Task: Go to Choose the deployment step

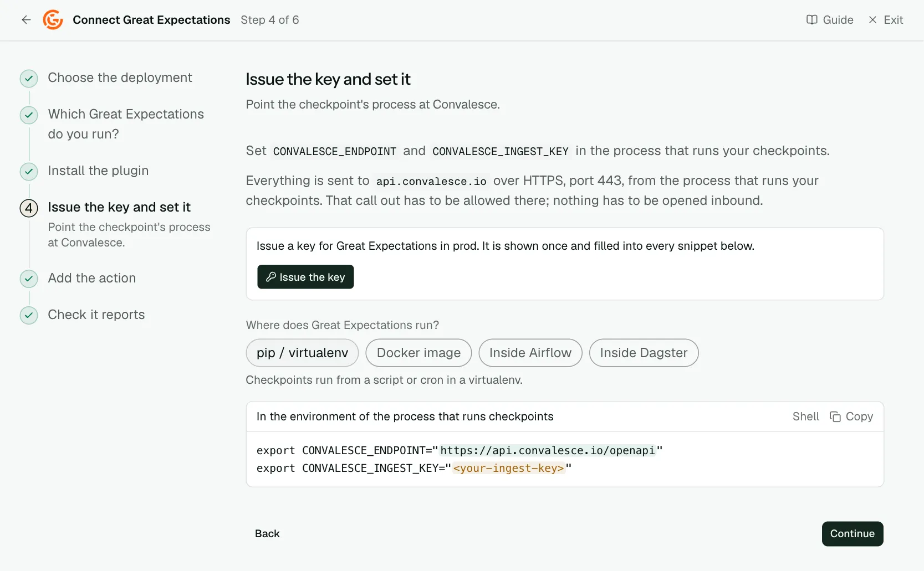Action: [120, 78]
